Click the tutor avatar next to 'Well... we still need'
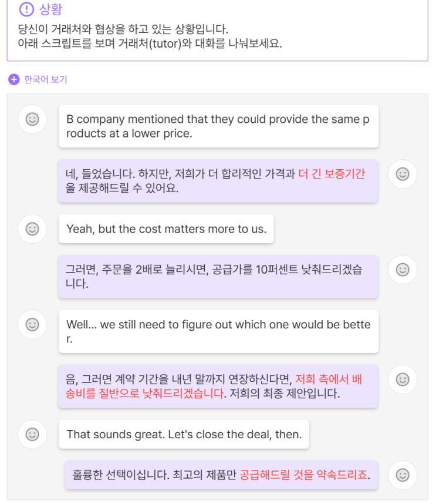436x504 pixels. (32, 324)
